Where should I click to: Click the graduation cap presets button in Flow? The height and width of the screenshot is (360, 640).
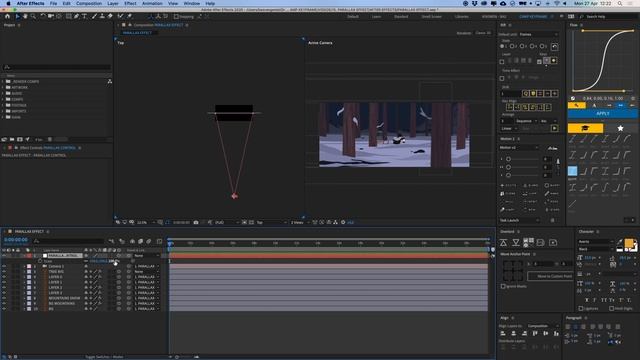[585, 128]
